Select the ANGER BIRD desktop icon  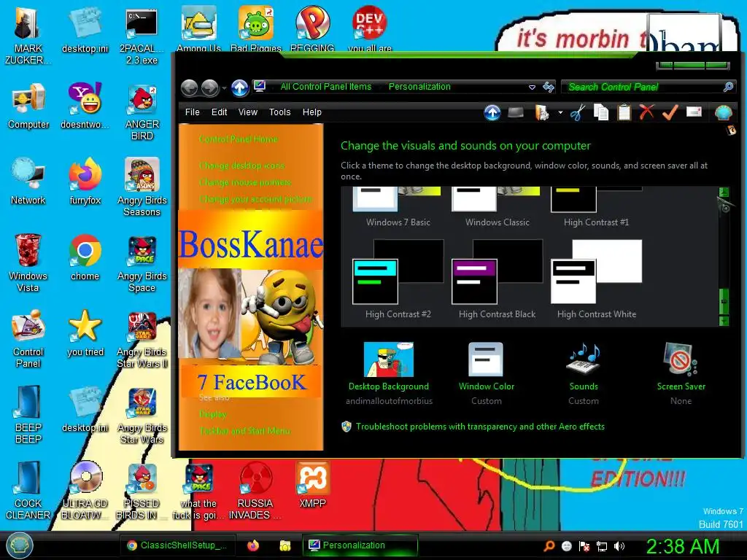[x=142, y=112]
